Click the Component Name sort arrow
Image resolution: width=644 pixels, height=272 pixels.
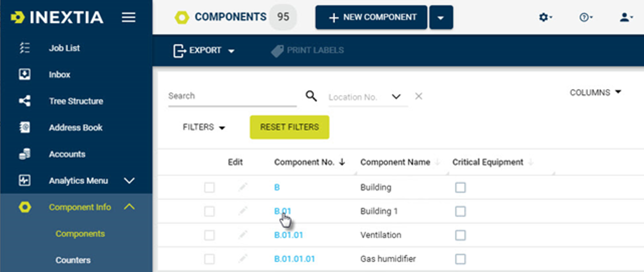pos(438,162)
